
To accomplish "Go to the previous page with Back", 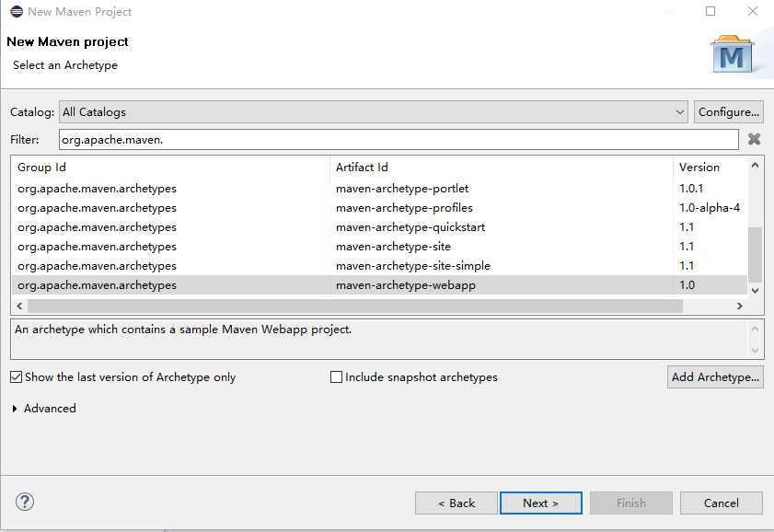I will (456, 503).
